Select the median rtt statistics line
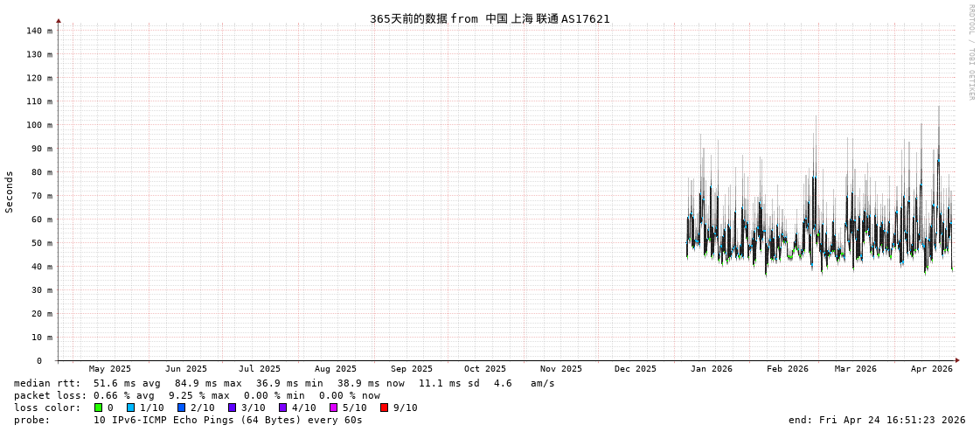The height and width of the screenshot is (432, 980). point(284,383)
